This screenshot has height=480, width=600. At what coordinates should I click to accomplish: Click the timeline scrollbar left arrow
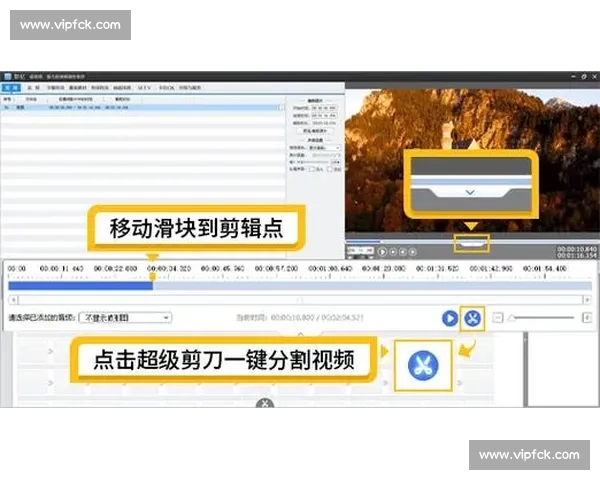click(13, 300)
